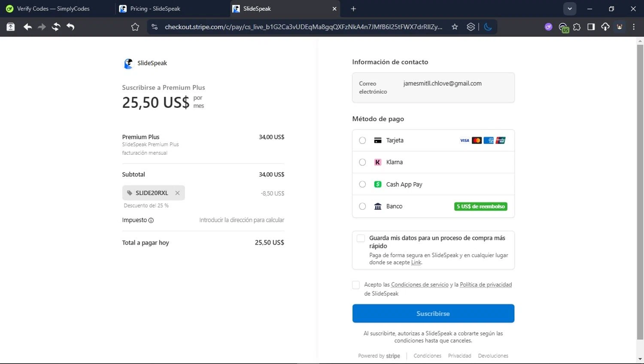Image resolution: width=644 pixels, height=364 pixels.
Task: Switch to the Pricing - SlideSpeak tab
Action: tap(155, 9)
